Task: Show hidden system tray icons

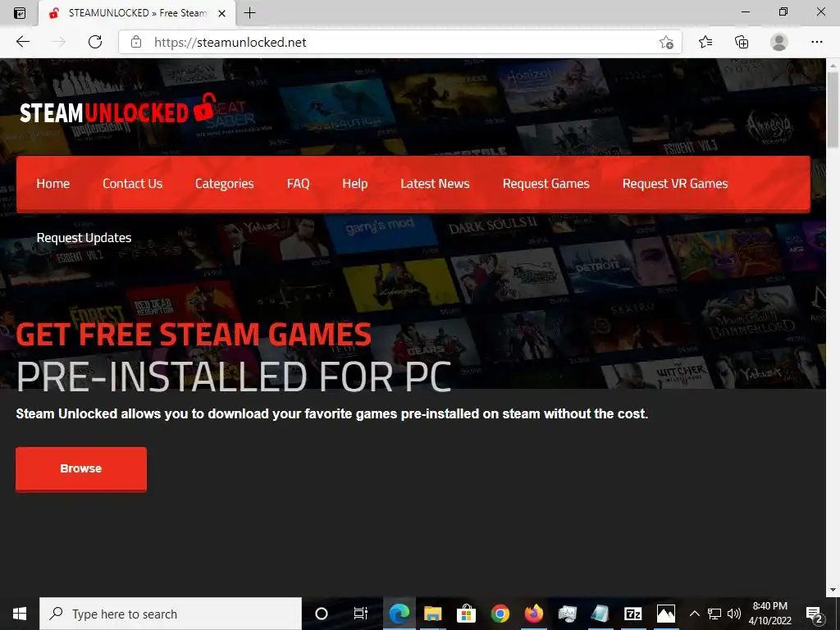Action: (694, 614)
